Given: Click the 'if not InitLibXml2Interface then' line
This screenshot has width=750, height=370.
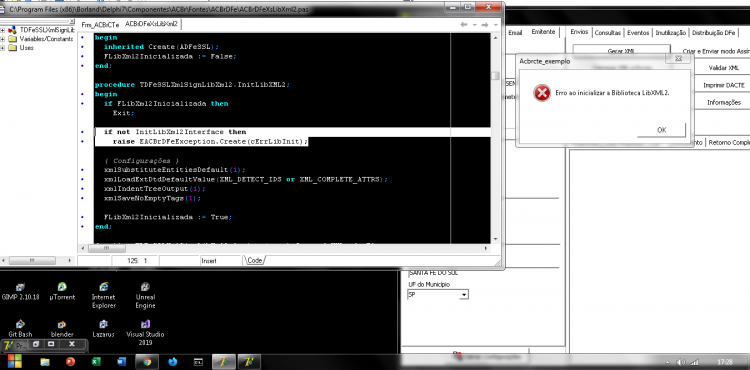Looking at the screenshot, I should pyautogui.click(x=175, y=132).
